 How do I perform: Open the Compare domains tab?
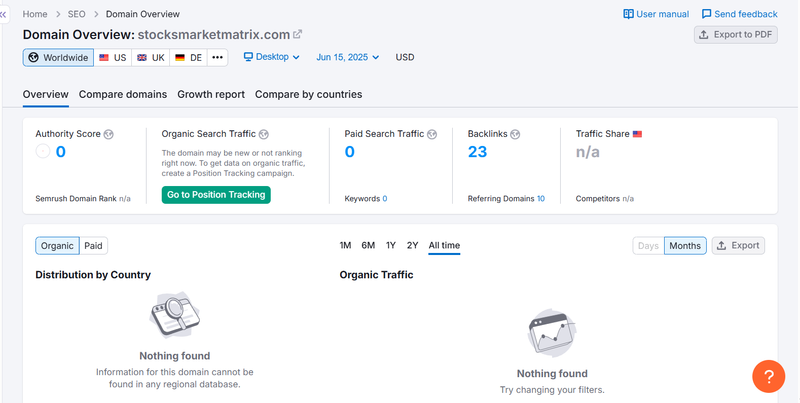point(123,94)
